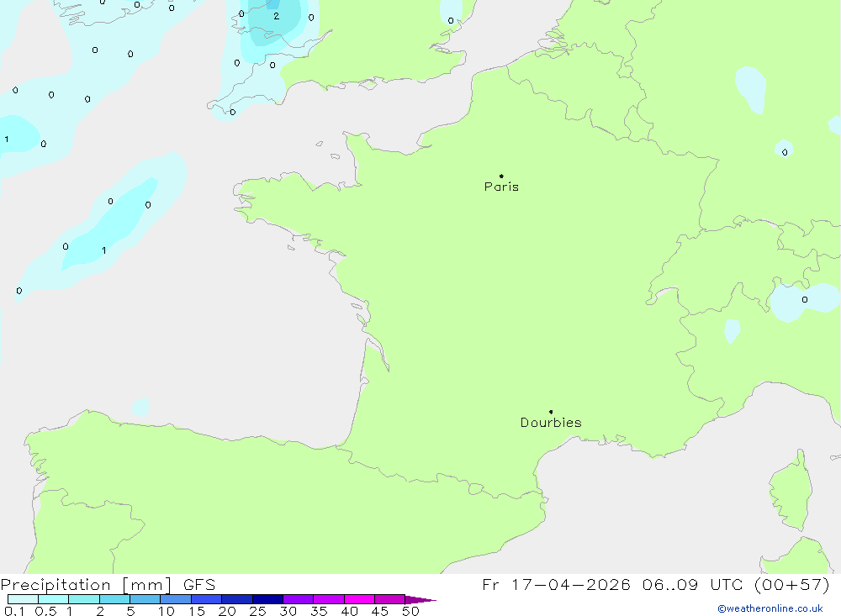Pick the 0.5–1 mm legend color swatch
The image size is (841, 616).
click(x=54, y=599)
